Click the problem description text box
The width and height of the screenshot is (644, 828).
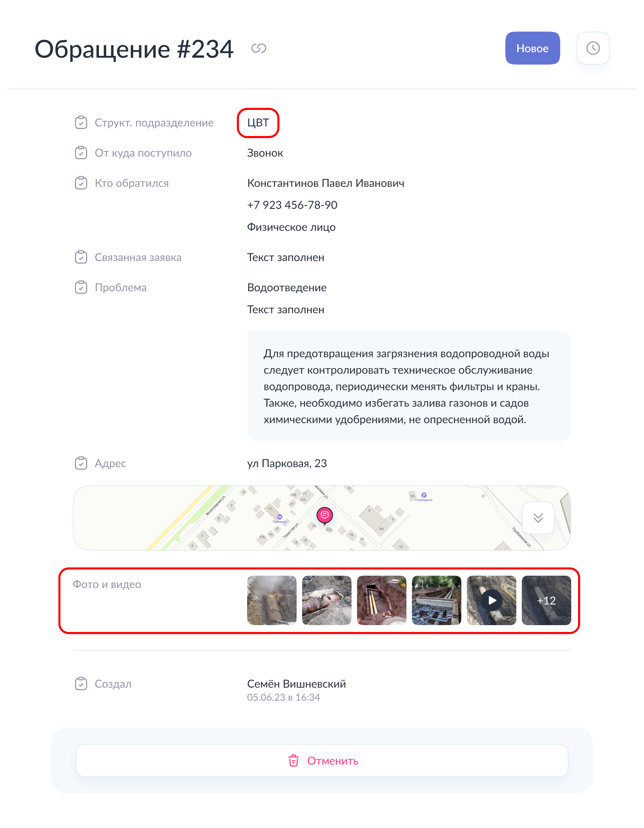[x=409, y=386]
